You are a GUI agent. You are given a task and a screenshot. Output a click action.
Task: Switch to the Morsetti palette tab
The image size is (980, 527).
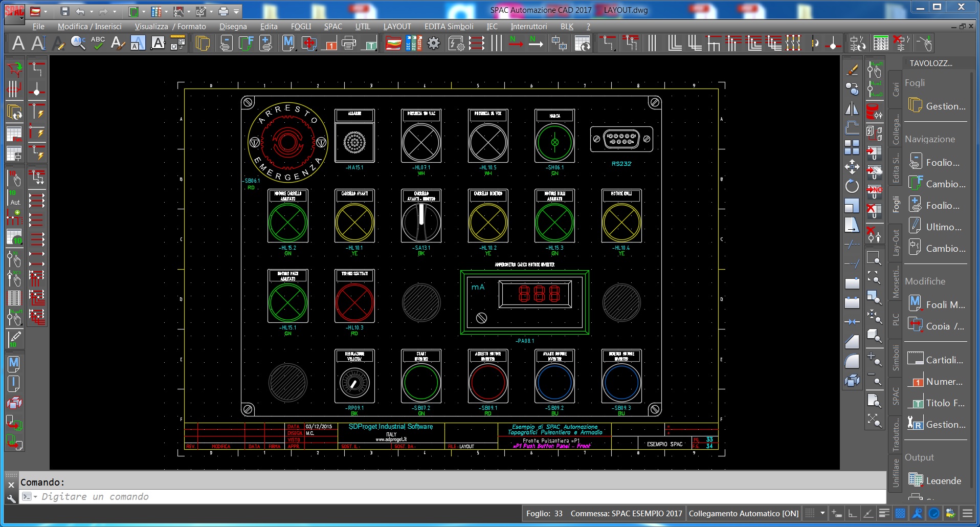click(896, 281)
